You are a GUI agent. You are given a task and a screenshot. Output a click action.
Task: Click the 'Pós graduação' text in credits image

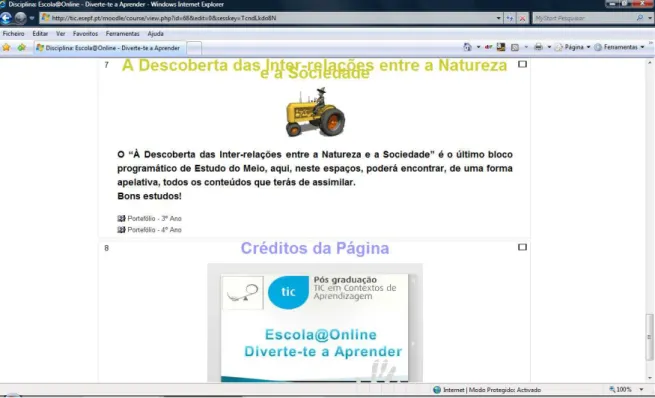pos(345,279)
